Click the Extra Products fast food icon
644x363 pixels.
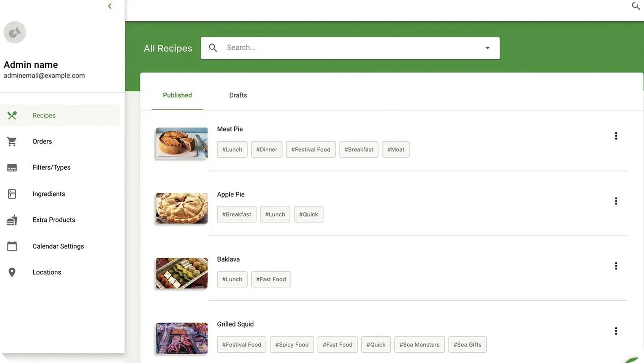(x=12, y=220)
